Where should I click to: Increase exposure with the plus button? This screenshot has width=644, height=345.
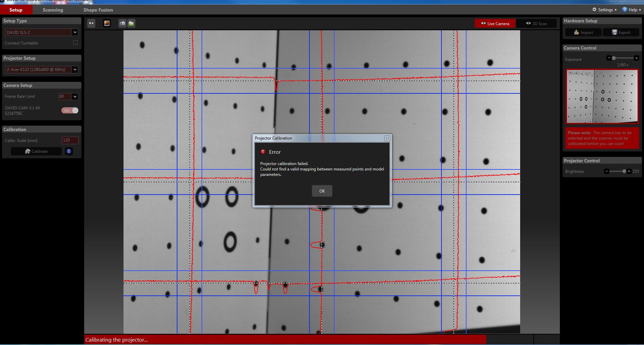point(636,58)
